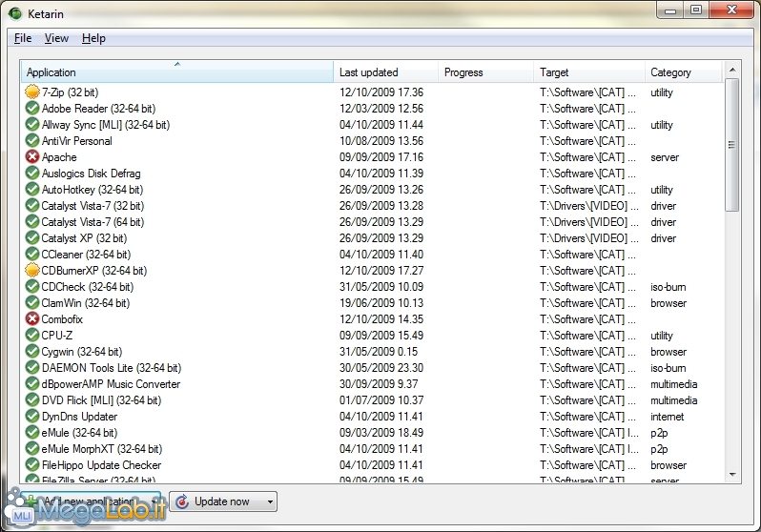761x532 pixels.
Task: Click date 10/08/2009 13.56 for AntiVir Personal
Action: click(x=381, y=141)
